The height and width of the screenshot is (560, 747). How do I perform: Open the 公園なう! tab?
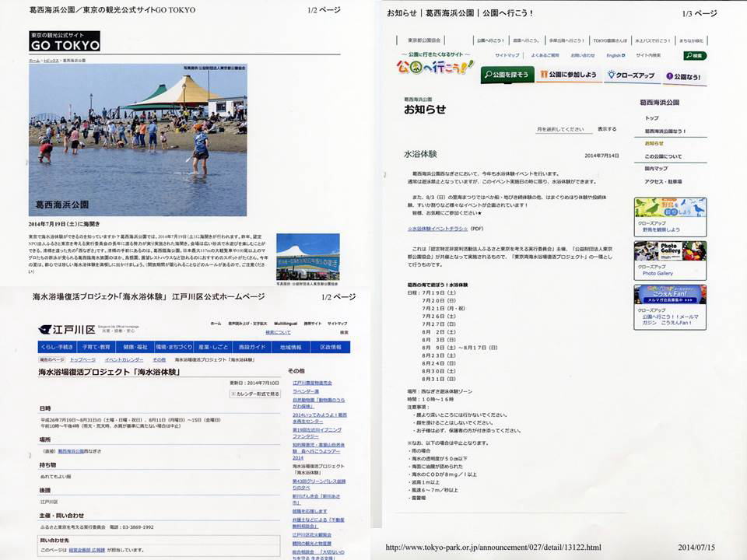[x=684, y=76]
